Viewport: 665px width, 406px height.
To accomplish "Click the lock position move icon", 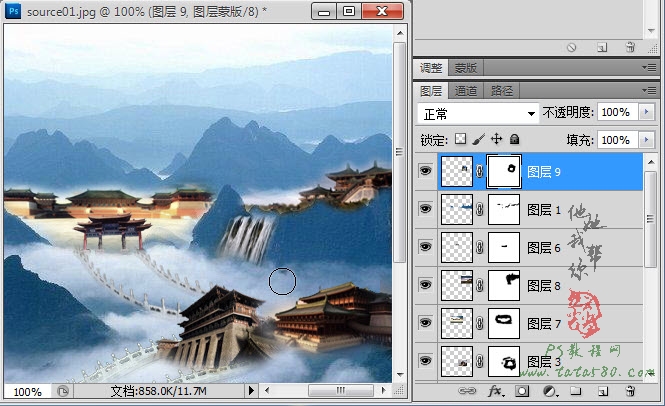I will 496,139.
